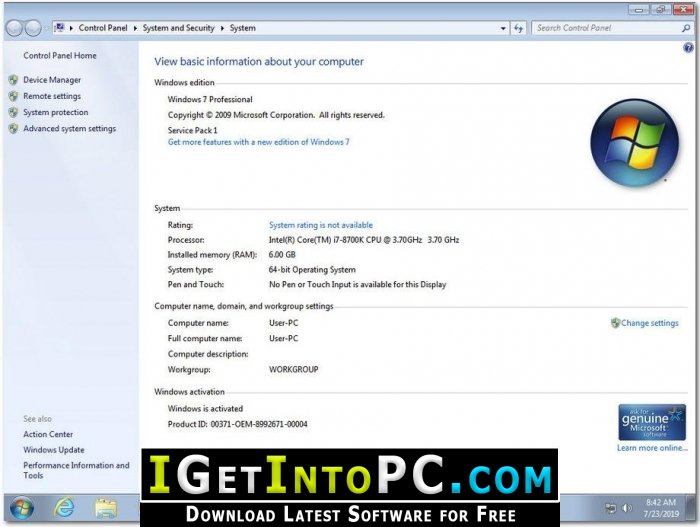Click the processor value Intel Core i7-8700K
The image size is (700, 527).
coord(364,240)
